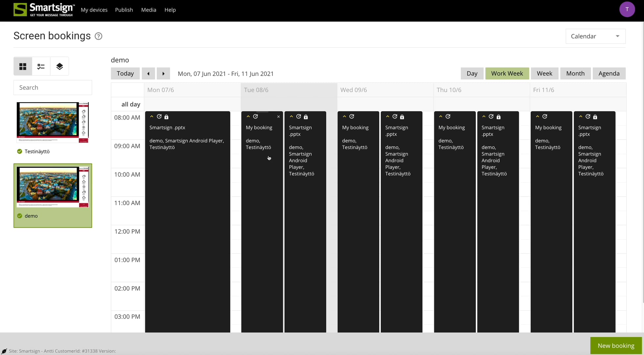Collapse Friday Smartsign .pptx booking caret
The height and width of the screenshot is (355, 644).
coord(581,116)
